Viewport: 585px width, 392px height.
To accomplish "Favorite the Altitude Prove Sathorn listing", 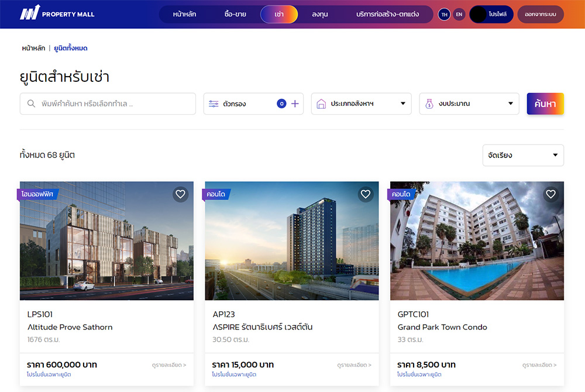I will click(181, 194).
